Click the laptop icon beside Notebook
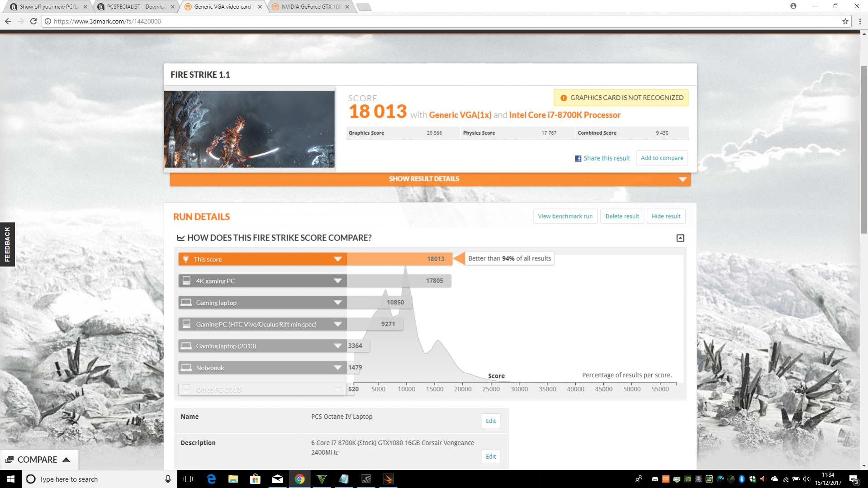Viewport: 868px width, 488px height. (186, 367)
